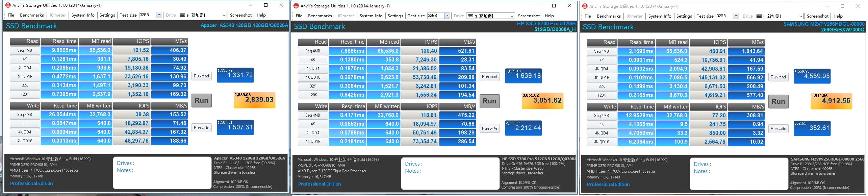Click Drives/Notes box in Samsung window
The height and width of the screenshot is (196, 868).
(739, 174)
